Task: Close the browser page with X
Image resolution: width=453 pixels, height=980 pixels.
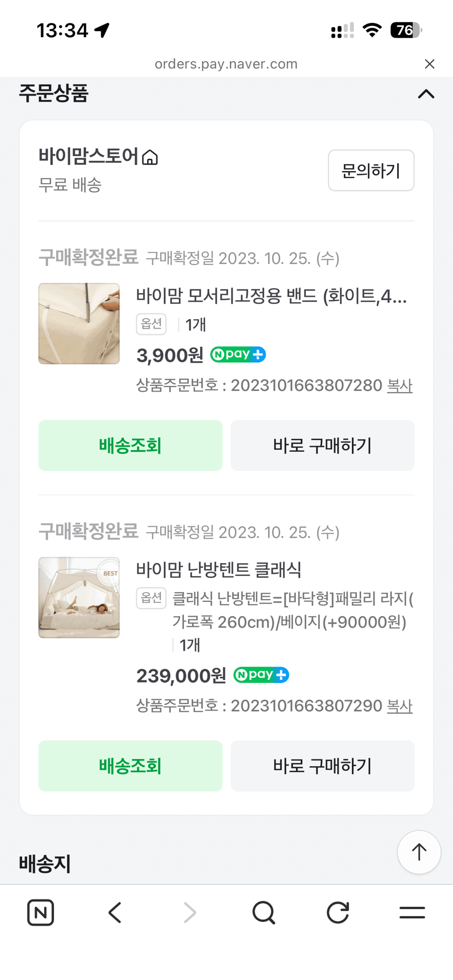Action: (430, 64)
